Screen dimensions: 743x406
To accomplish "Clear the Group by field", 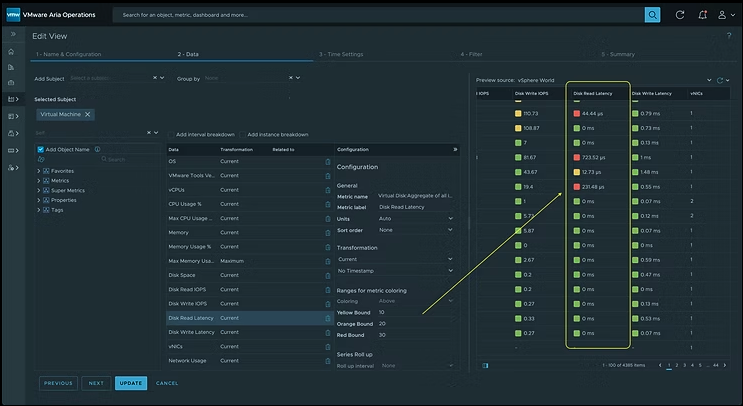I will (291, 78).
